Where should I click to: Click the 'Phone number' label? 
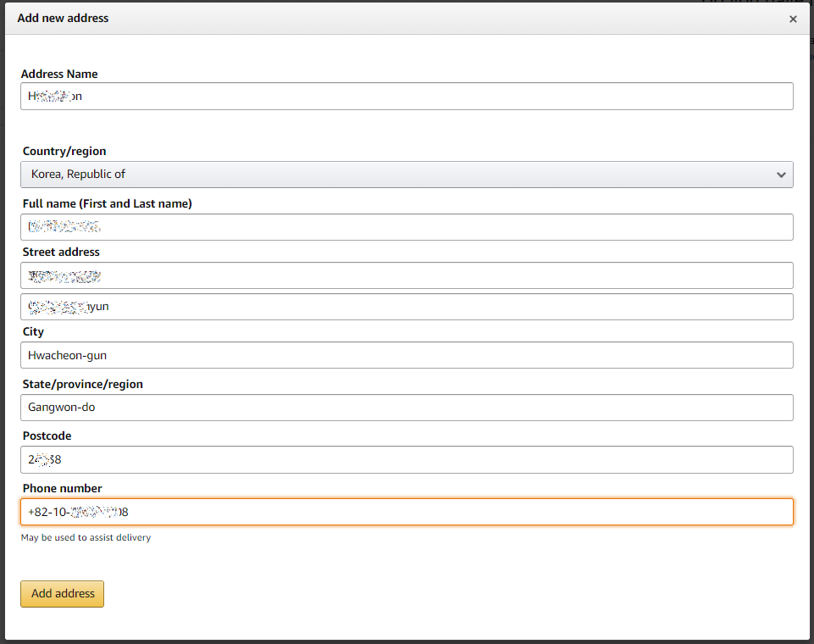click(63, 488)
